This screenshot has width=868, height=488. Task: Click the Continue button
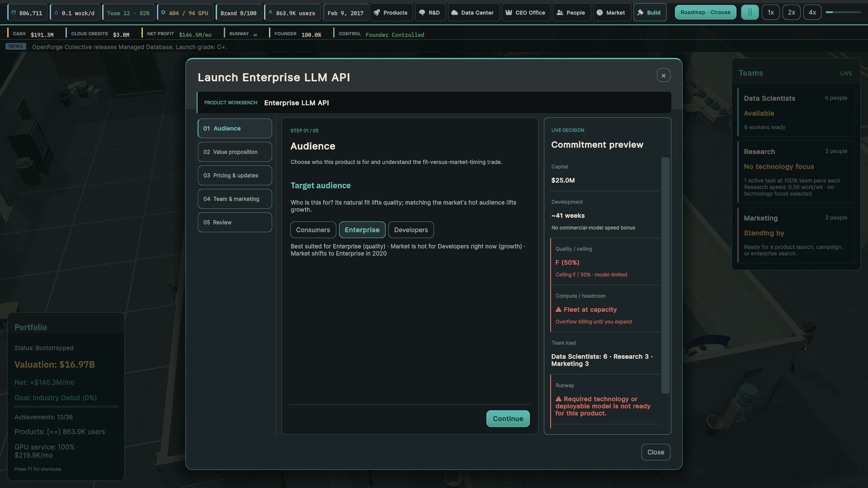[x=508, y=418]
